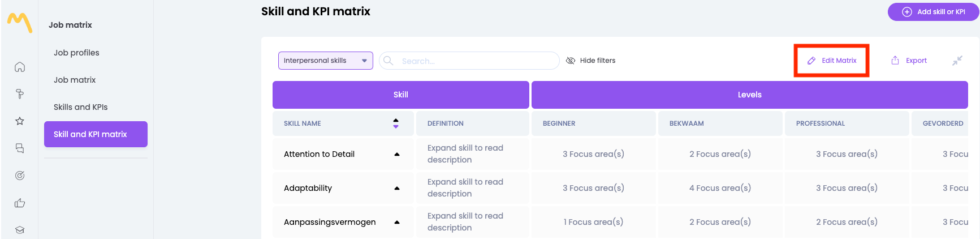Open the Interpersonal skills dropdown

[325, 61]
